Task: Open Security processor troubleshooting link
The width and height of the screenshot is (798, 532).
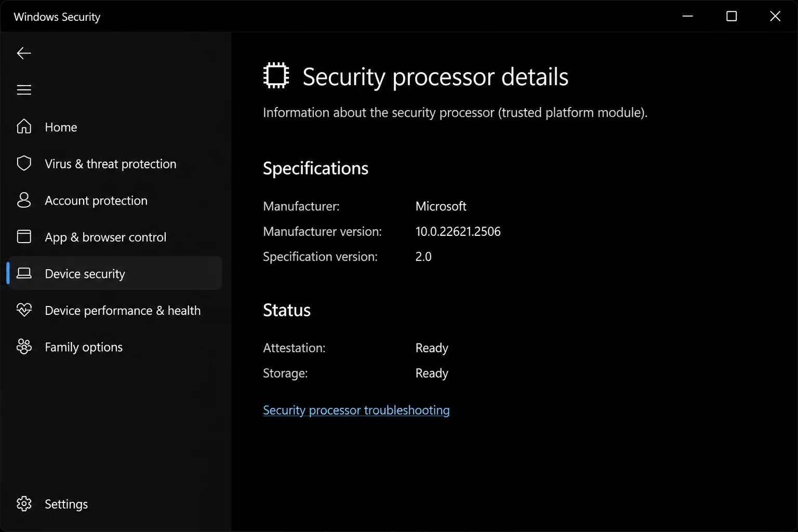Action: [356, 410]
